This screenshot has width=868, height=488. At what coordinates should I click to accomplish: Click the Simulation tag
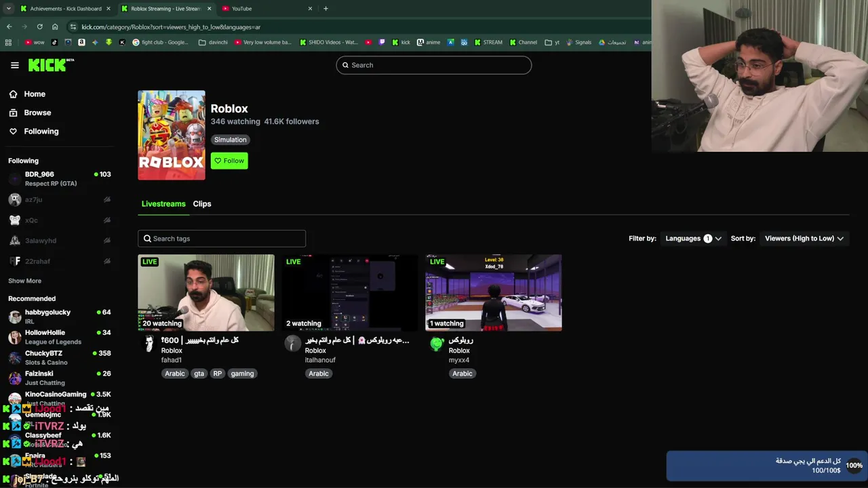tap(231, 140)
